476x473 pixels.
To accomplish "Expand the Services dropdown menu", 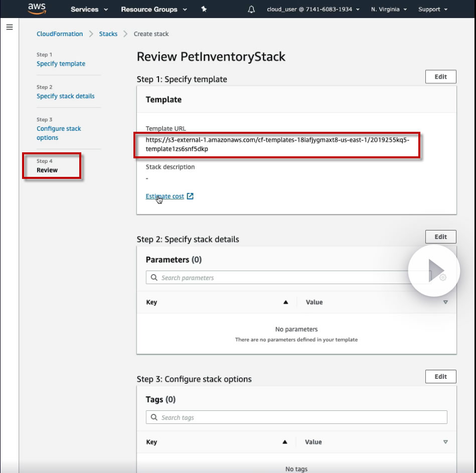I will coord(89,10).
